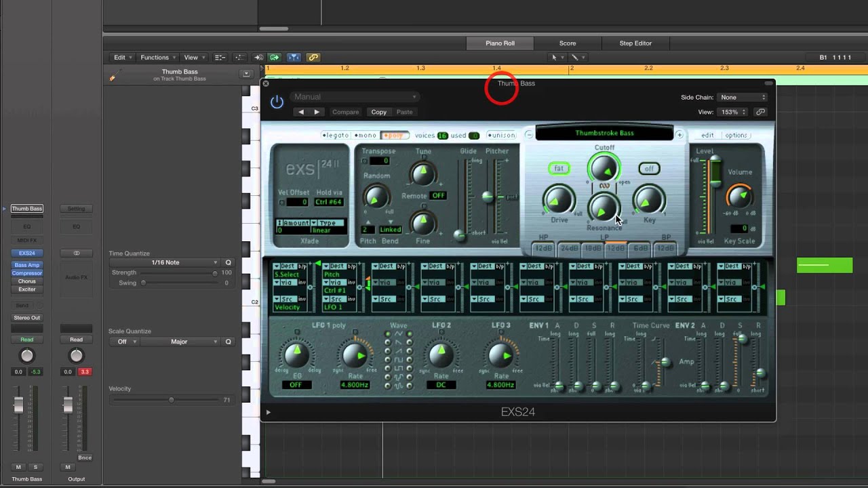Click the Q button for Time Quantize
The image size is (868, 488).
(229, 263)
